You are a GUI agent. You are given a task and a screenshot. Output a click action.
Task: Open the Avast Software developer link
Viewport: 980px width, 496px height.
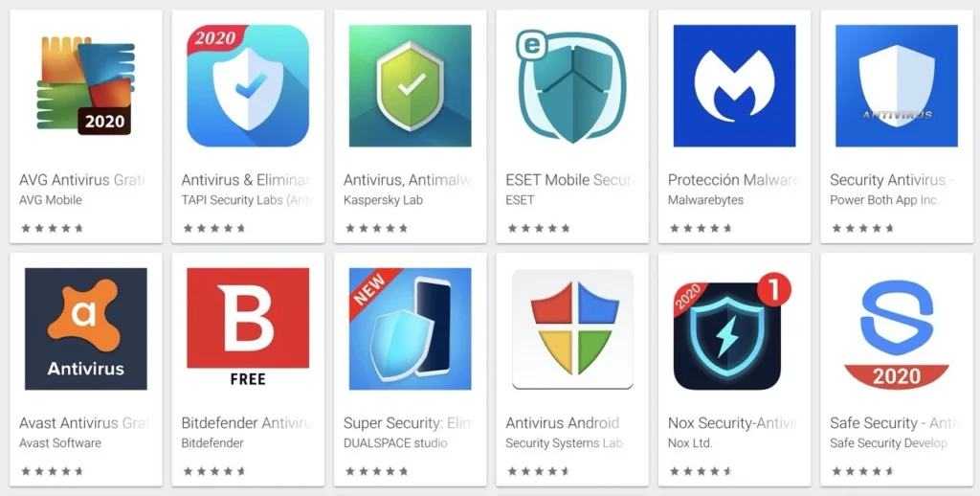click(60, 443)
